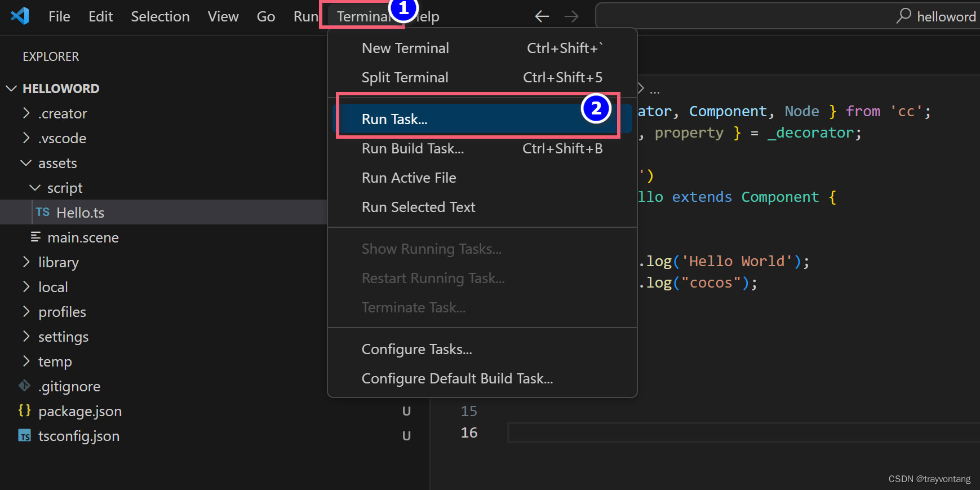
Task: Choose New Terminal from the menu
Action: pos(482,48)
